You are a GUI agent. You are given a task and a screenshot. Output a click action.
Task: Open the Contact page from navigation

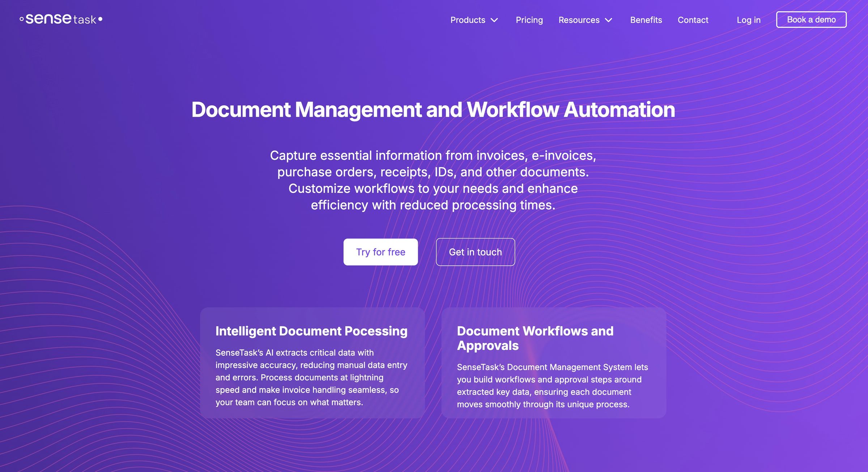(x=693, y=20)
